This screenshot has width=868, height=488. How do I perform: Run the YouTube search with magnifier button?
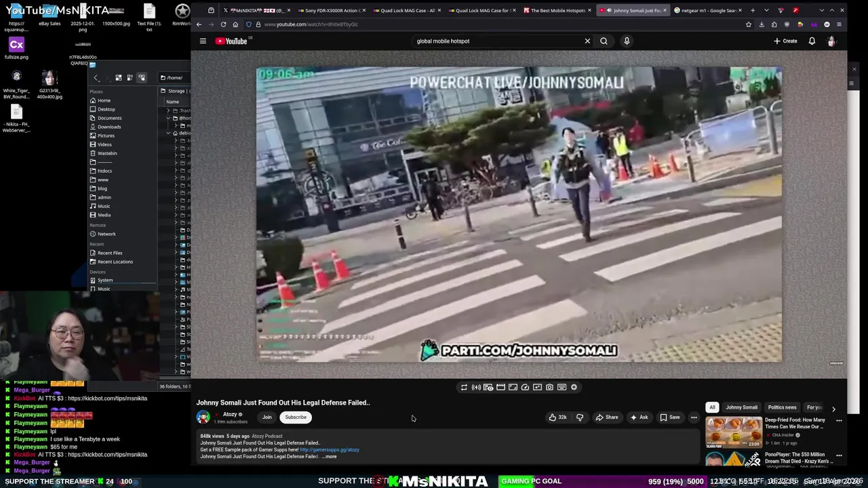click(604, 41)
